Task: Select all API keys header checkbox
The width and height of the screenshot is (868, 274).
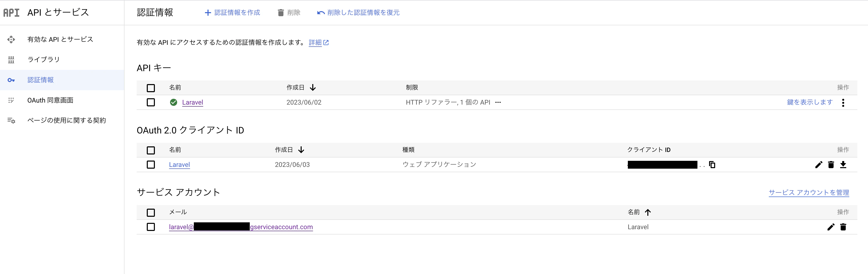Action: tap(151, 88)
